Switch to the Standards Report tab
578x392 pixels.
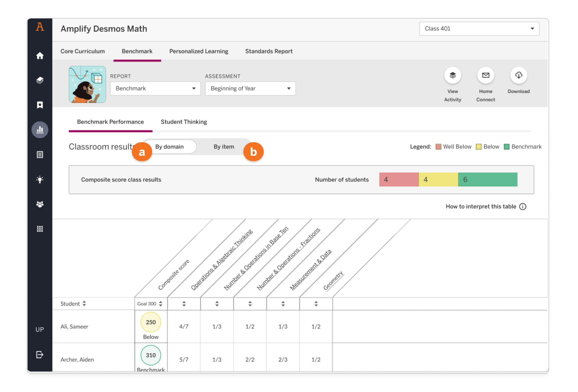point(269,51)
